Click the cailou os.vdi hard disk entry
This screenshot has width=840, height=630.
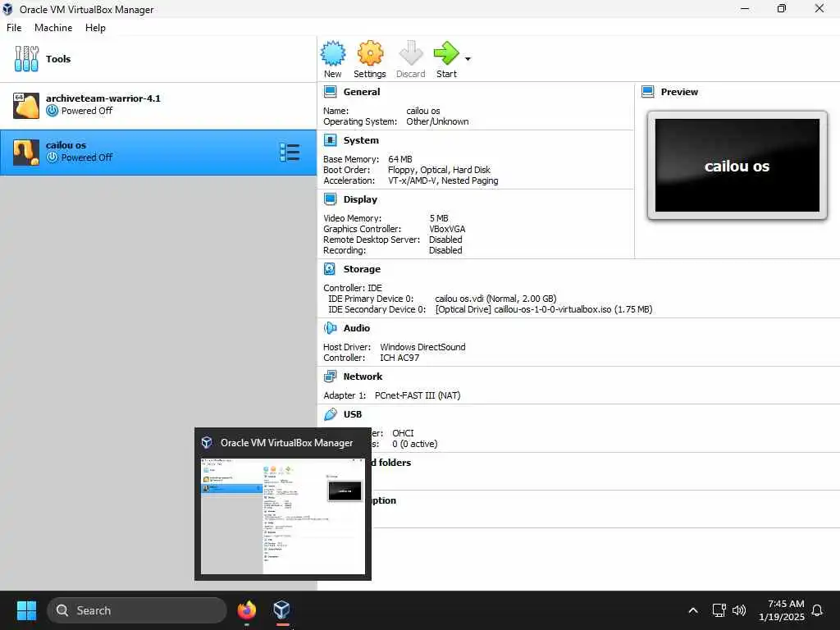pyautogui.click(x=495, y=299)
